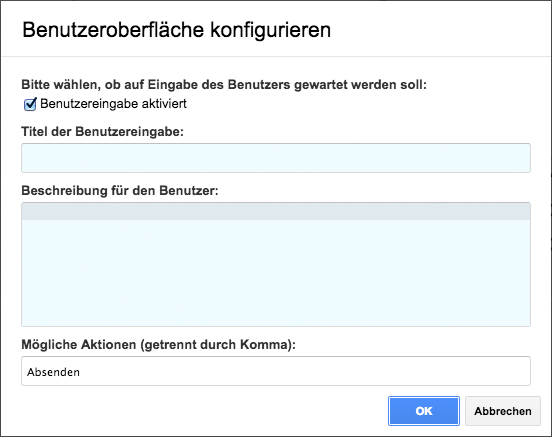Focus the Mögliche Aktionen input field
Screen dimensions: 552x437
click(x=276, y=371)
